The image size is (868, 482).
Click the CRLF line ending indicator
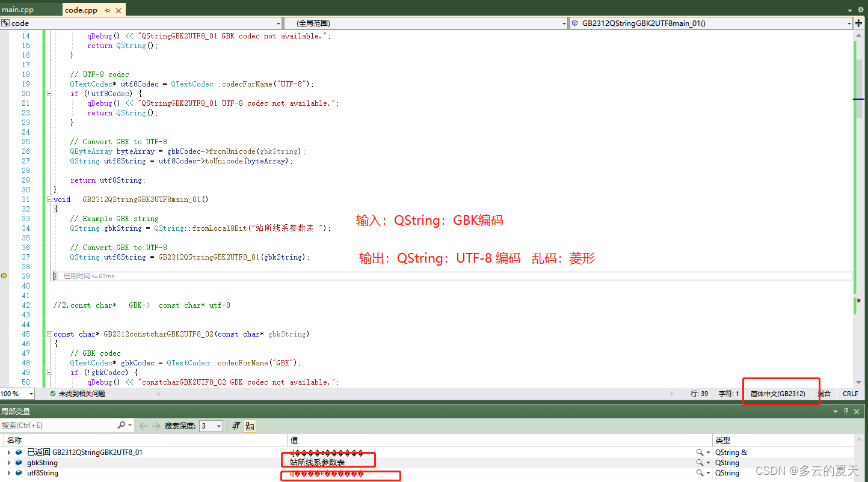click(850, 394)
